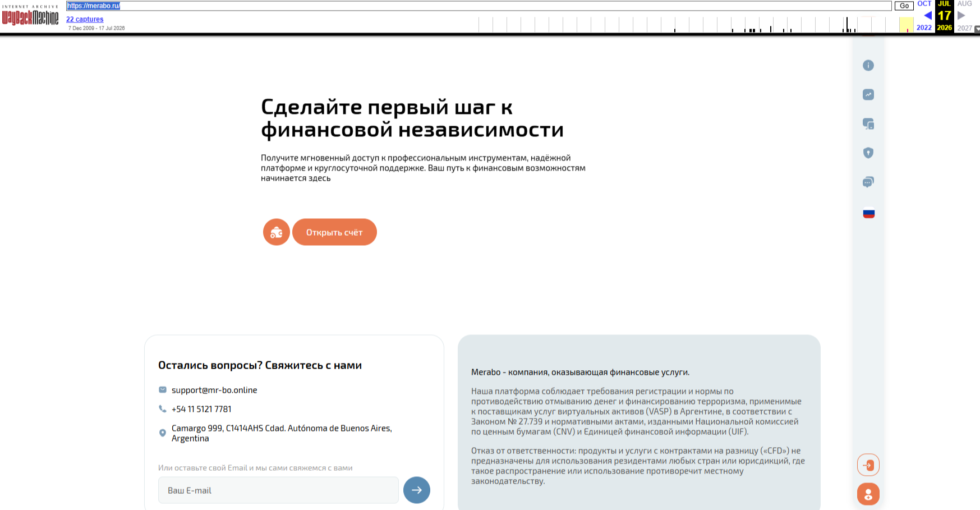This screenshot has width=980, height=510.
Task: Click the heading Остались вопросы? Свяжитесь с нами
Action: 260,365
